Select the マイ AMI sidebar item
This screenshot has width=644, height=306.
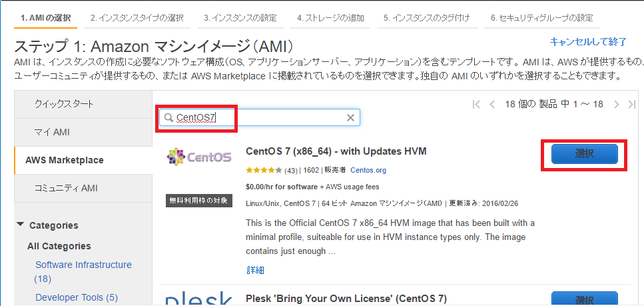(83, 132)
